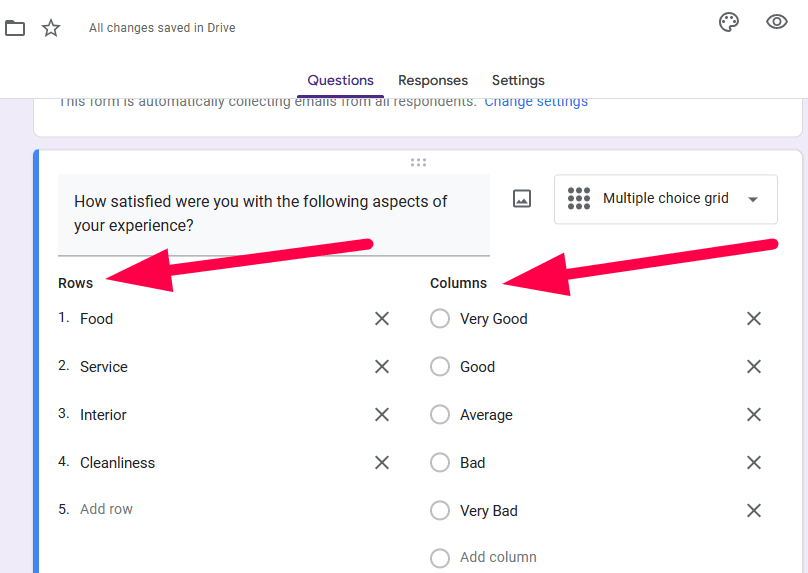Select the Good radio button

pos(440,367)
